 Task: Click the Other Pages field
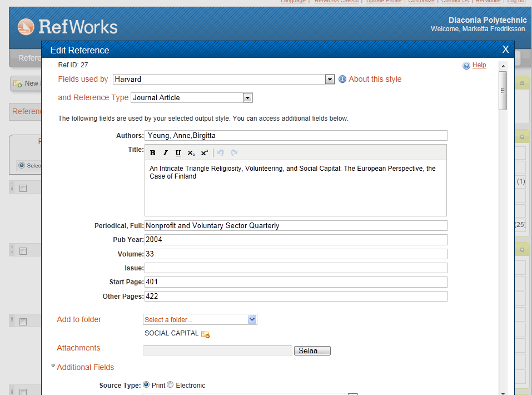click(296, 296)
